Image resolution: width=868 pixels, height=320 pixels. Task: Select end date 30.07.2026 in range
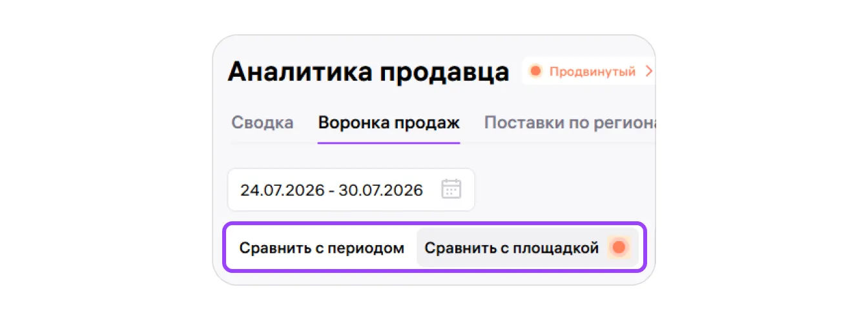click(x=382, y=190)
